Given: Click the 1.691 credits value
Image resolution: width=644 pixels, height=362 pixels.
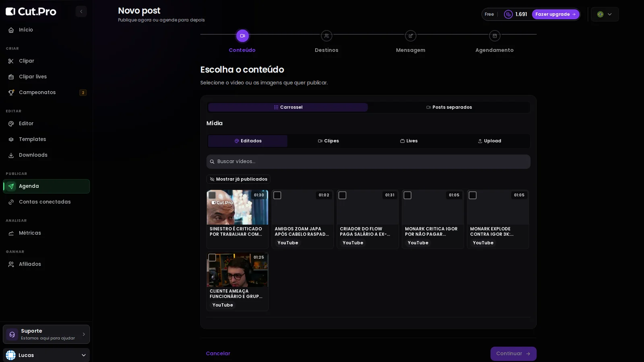Looking at the screenshot, I should (521, 14).
